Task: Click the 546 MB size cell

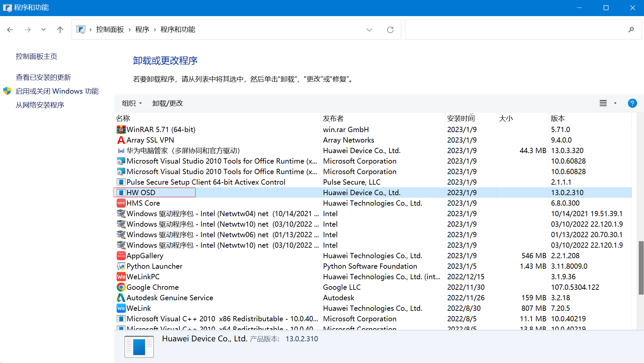Action: click(534, 256)
